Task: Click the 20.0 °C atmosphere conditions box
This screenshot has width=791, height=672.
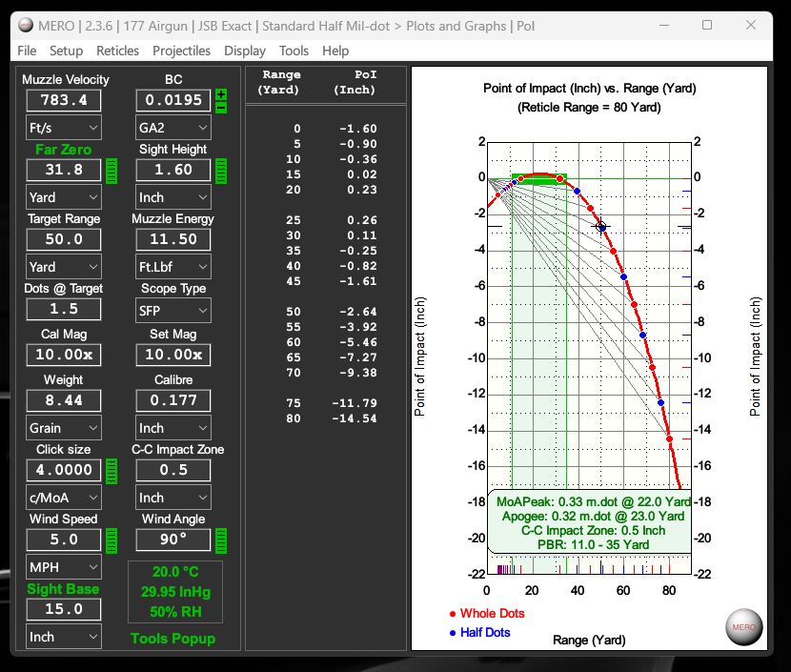Action: tap(175, 592)
